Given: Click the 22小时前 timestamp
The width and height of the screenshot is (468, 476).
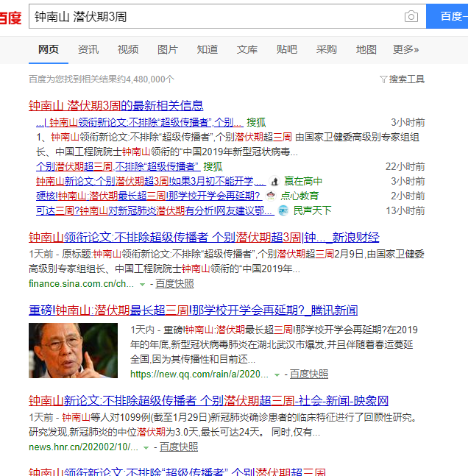Looking at the screenshot, I should 405,167.
